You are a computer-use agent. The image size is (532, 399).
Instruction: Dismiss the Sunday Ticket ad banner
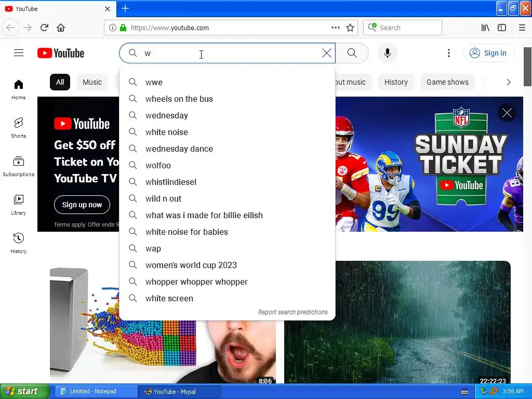[507, 113]
